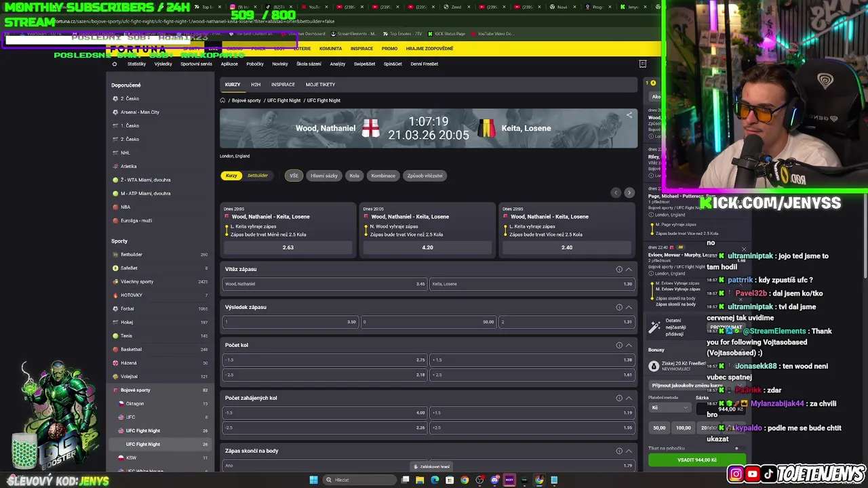Open the KURZY tab

(x=233, y=85)
